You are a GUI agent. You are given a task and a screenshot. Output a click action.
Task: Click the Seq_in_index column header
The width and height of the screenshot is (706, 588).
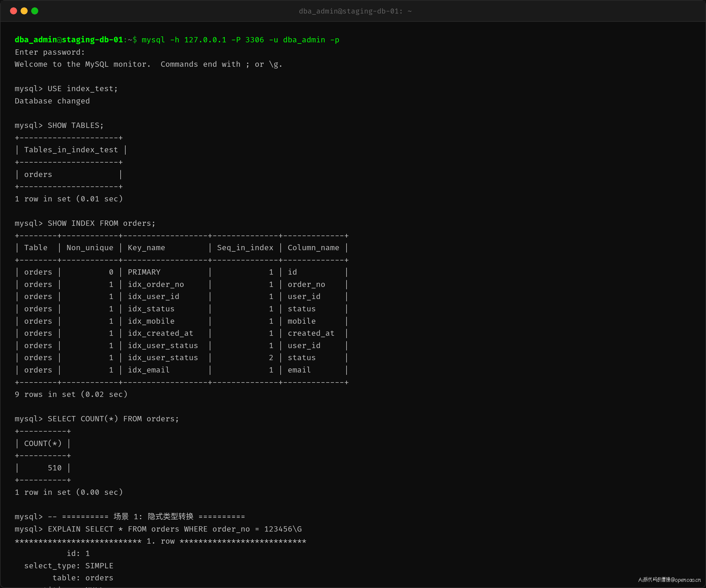click(245, 248)
